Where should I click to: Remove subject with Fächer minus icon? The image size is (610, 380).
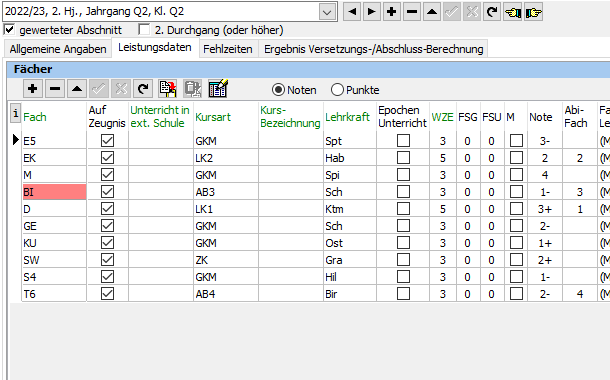55,89
